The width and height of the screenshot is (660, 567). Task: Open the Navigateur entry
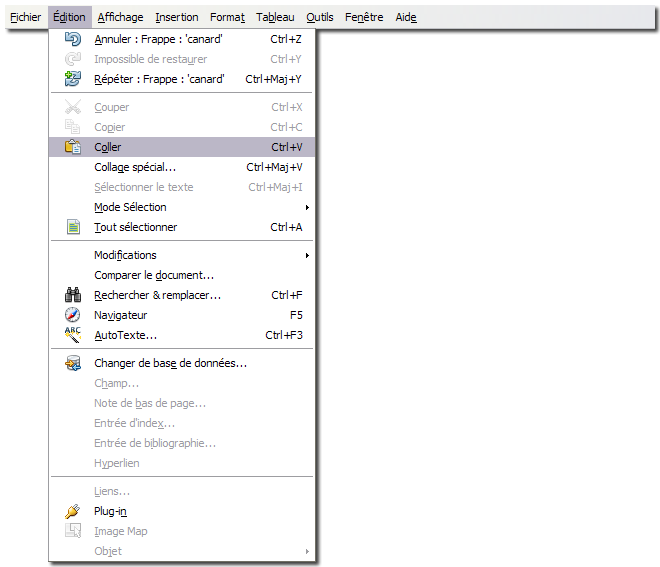pyautogui.click(x=182, y=315)
